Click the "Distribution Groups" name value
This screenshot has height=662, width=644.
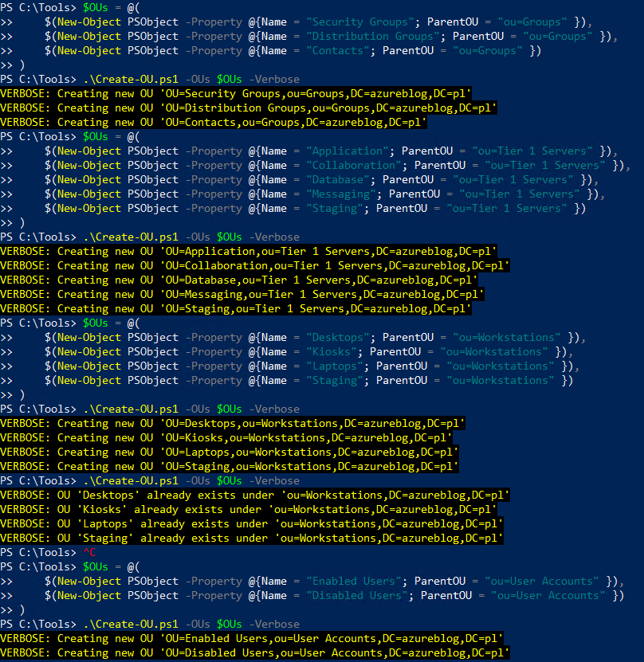click(x=369, y=36)
